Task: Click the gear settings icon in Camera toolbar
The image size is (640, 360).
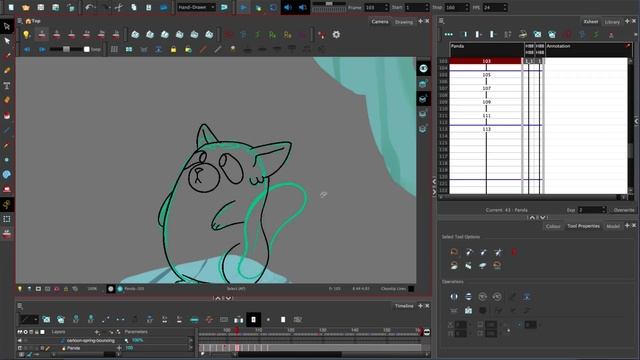Action: [336, 35]
